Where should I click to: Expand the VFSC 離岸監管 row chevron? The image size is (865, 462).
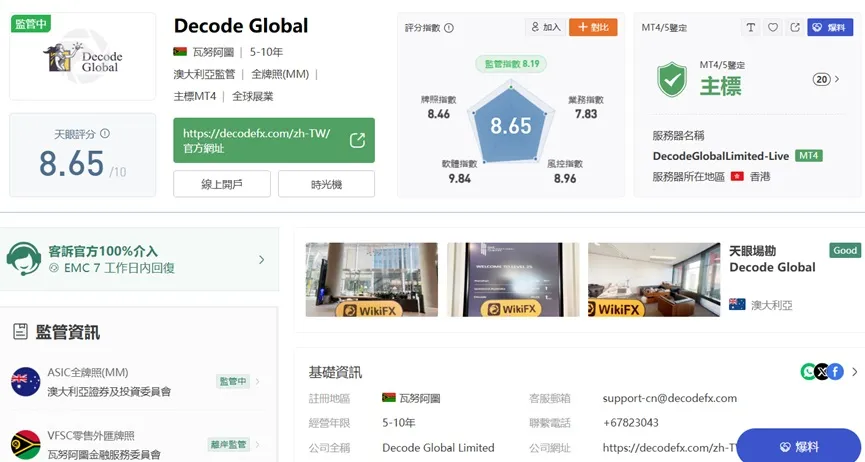[257, 444]
